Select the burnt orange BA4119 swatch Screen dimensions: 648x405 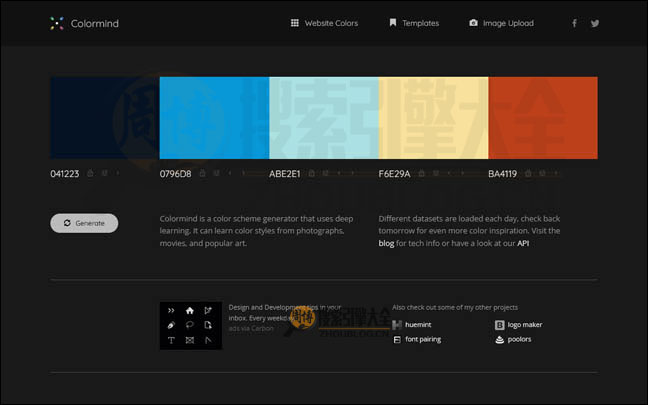pyautogui.click(x=543, y=118)
